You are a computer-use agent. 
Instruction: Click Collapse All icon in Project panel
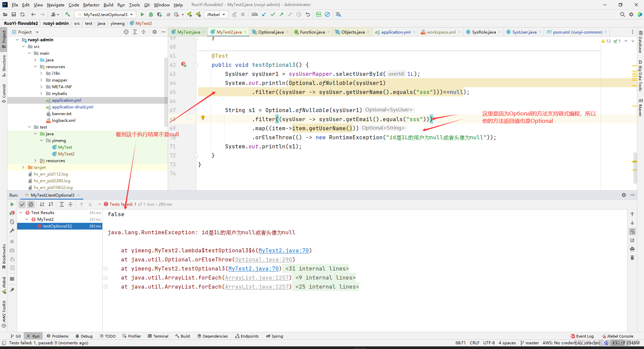point(144,32)
